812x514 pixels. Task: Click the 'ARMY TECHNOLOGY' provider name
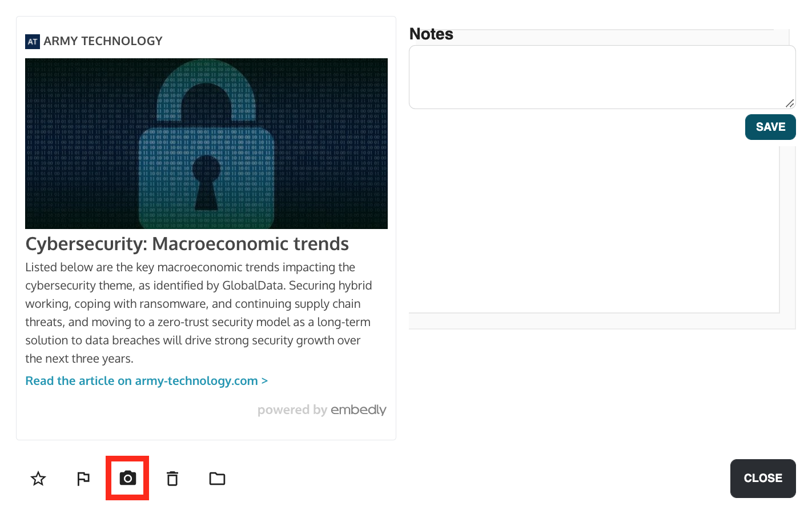[103, 41]
